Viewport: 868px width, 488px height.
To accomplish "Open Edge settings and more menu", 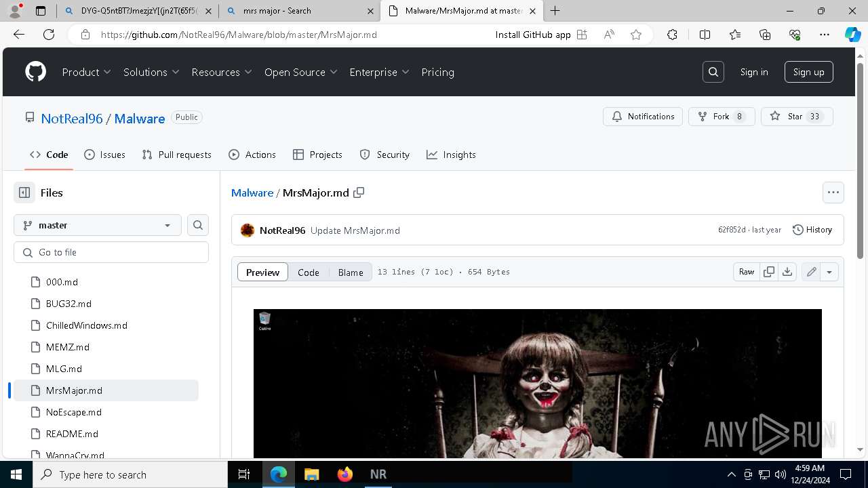I will click(x=825, y=35).
